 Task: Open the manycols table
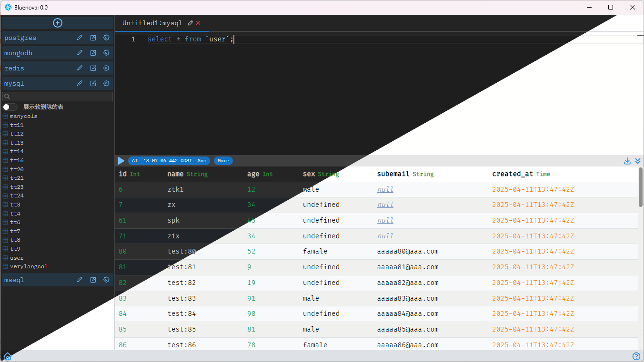pyautogui.click(x=23, y=116)
